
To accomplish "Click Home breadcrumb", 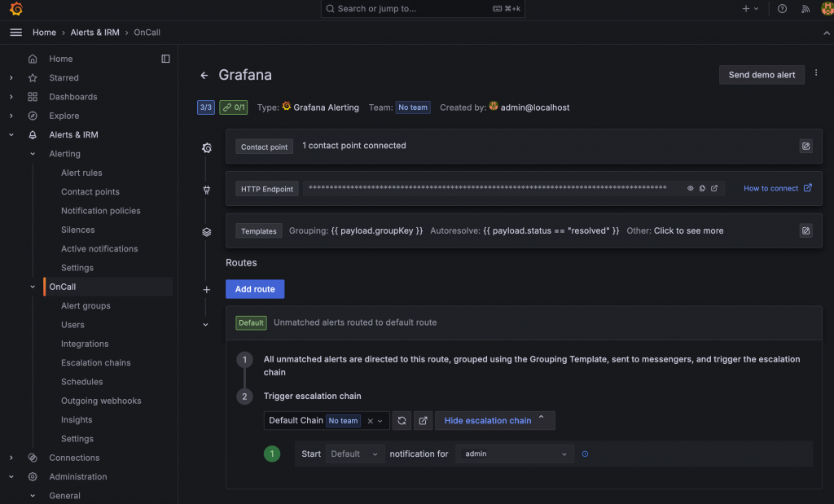I will click(x=44, y=33).
